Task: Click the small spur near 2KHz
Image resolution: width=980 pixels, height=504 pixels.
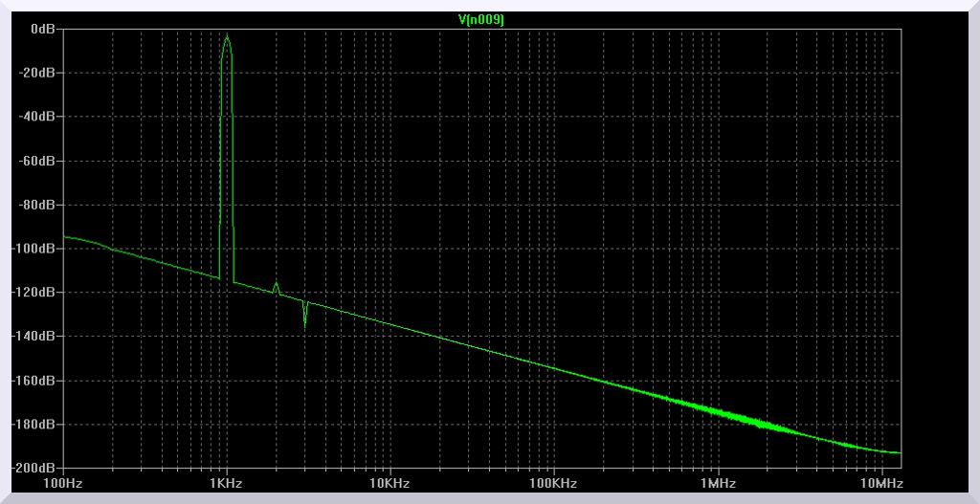Action: click(x=276, y=283)
